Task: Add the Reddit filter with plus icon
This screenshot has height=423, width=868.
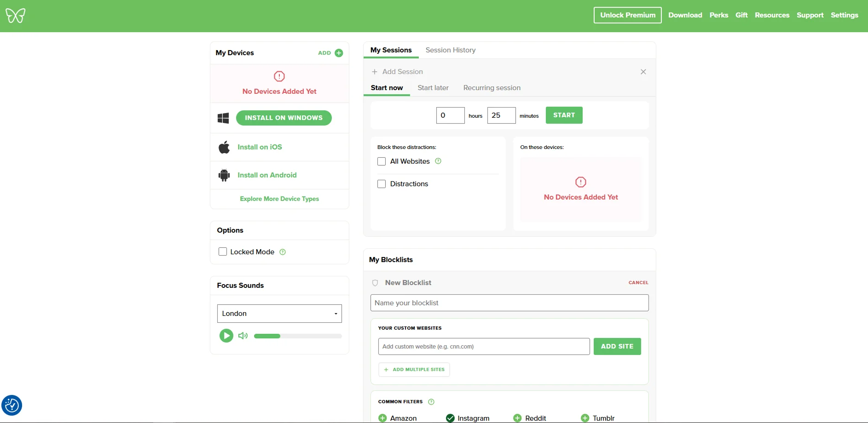Action: click(517, 418)
